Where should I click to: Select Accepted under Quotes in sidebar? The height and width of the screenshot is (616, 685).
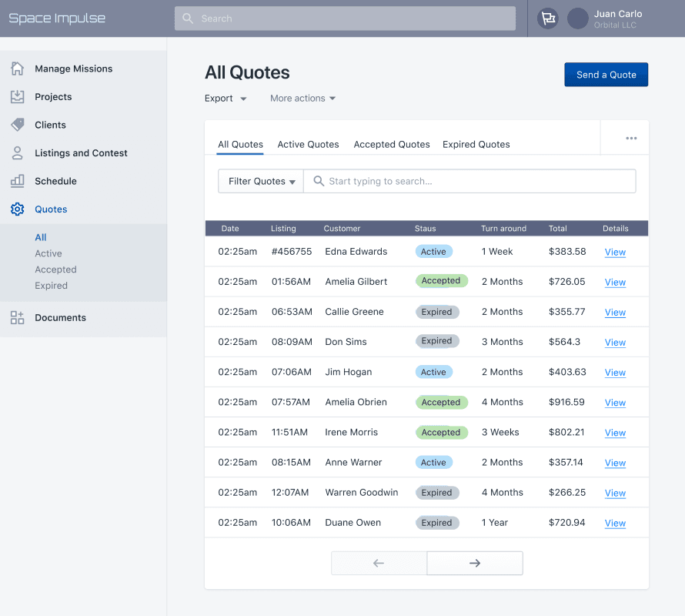[55, 269]
